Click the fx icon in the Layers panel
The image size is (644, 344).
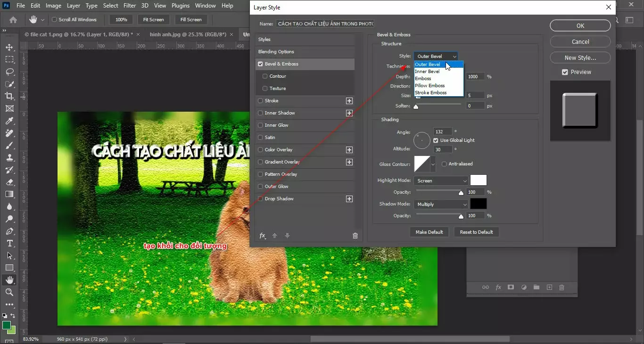498,287
